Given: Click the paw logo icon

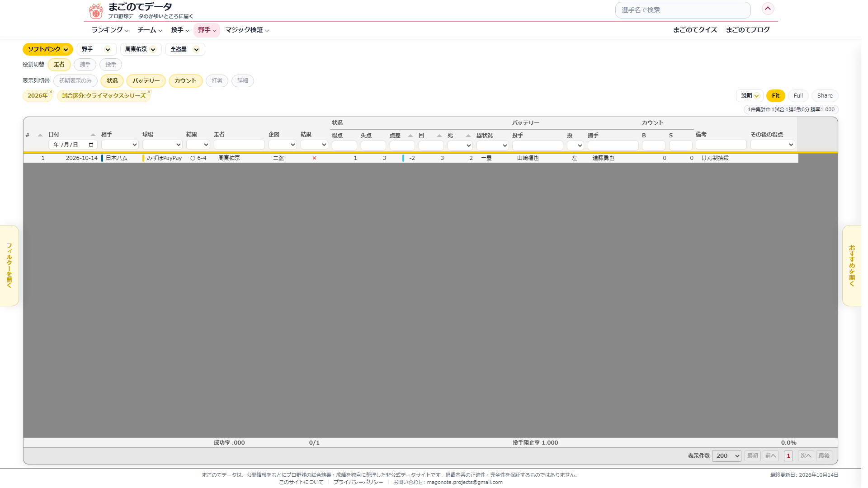Looking at the screenshot, I should (96, 11).
